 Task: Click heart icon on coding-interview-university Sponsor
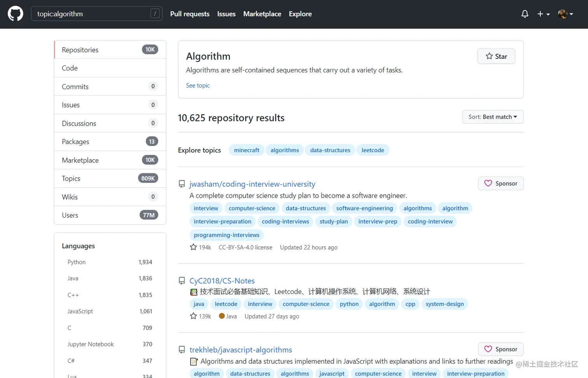(488, 183)
